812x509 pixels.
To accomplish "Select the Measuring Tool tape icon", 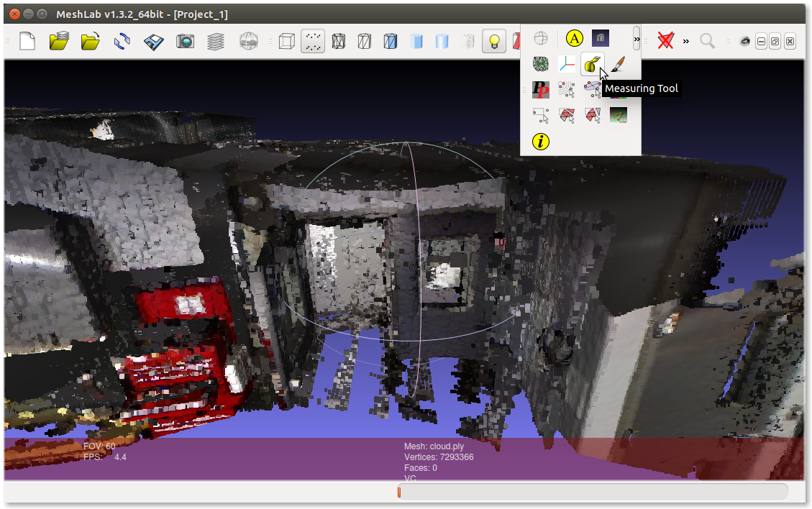I will (x=592, y=65).
